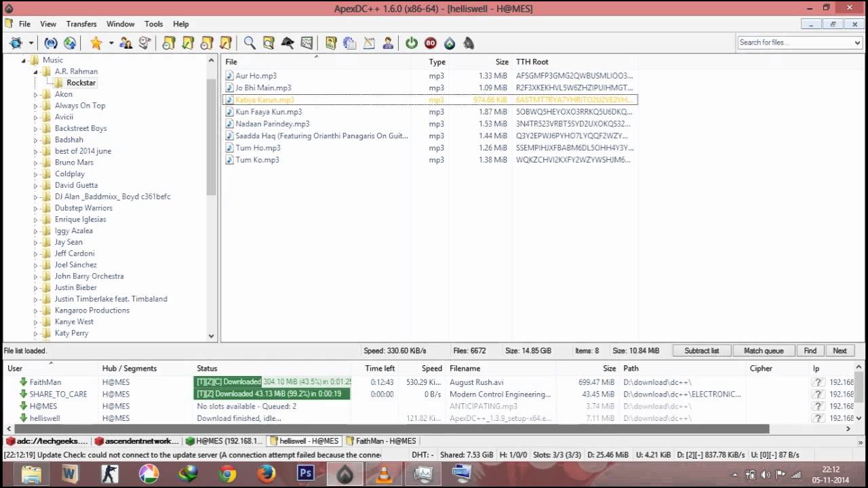Screen dimensions: 868x488
Task: Open the Search for files dropdown arrow
Action: coord(857,43)
